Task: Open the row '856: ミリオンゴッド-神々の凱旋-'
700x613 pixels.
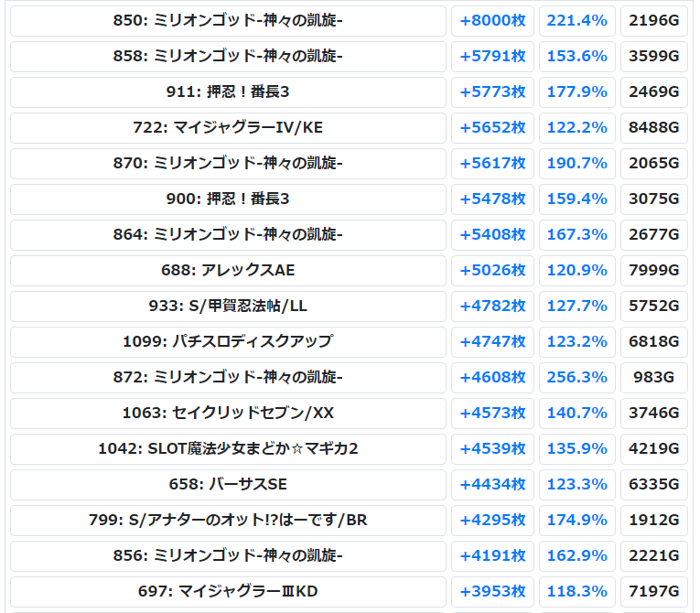Action: [x=228, y=557]
